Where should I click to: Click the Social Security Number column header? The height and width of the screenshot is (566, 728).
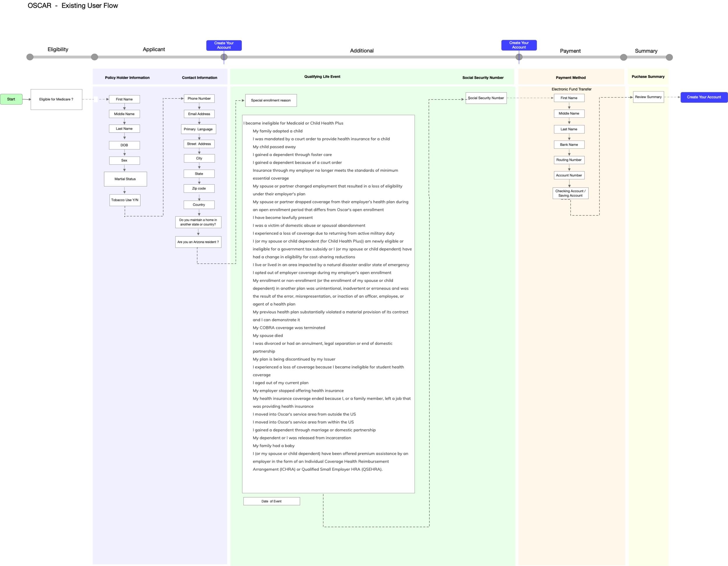[x=483, y=78]
